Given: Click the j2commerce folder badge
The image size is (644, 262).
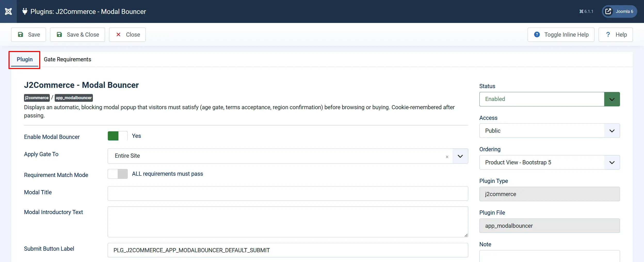Looking at the screenshot, I should coord(37,98).
